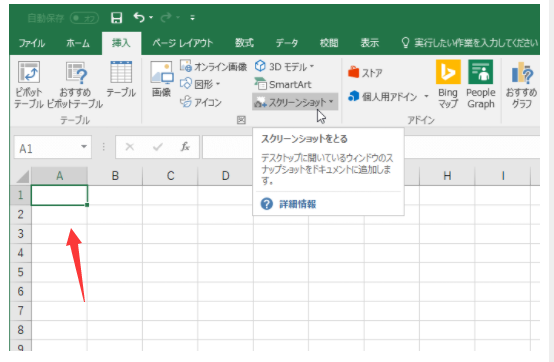Insert an Online Picture (オンライン画像)
Viewport: 554px width, 362px height.
(213, 66)
